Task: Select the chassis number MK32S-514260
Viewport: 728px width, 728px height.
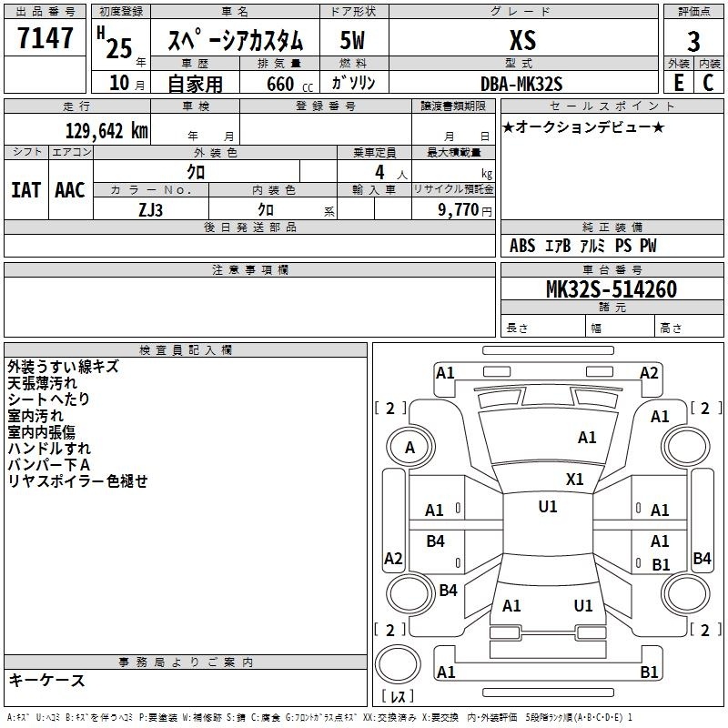Action: (x=611, y=289)
